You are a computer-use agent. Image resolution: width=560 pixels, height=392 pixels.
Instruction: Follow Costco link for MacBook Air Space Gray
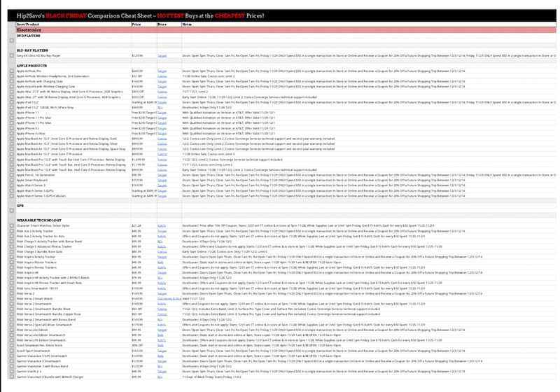pyautogui.click(x=162, y=149)
